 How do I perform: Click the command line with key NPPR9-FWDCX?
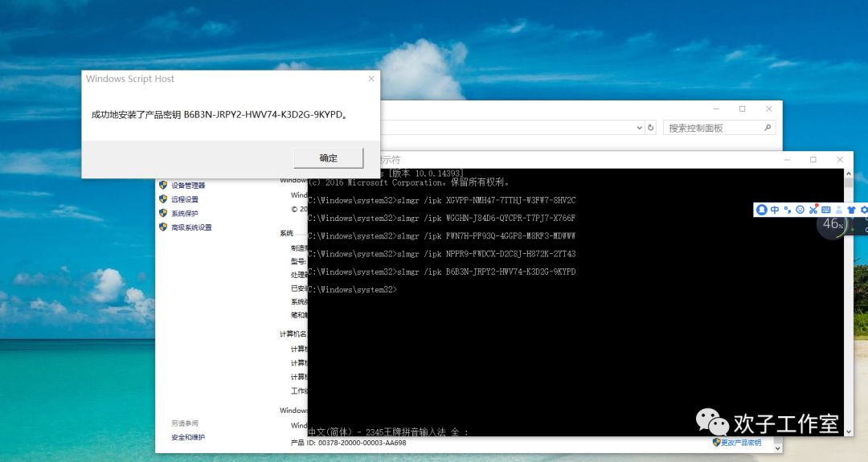pyautogui.click(x=442, y=254)
